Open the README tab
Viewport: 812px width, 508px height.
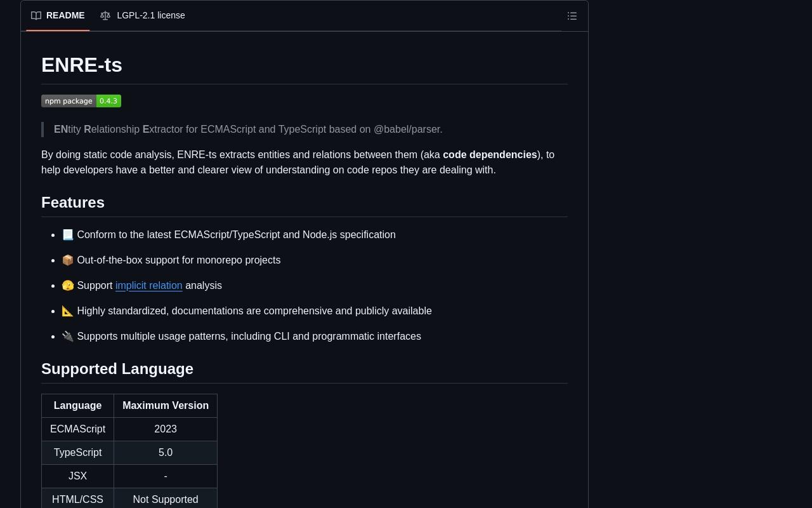coord(58,15)
